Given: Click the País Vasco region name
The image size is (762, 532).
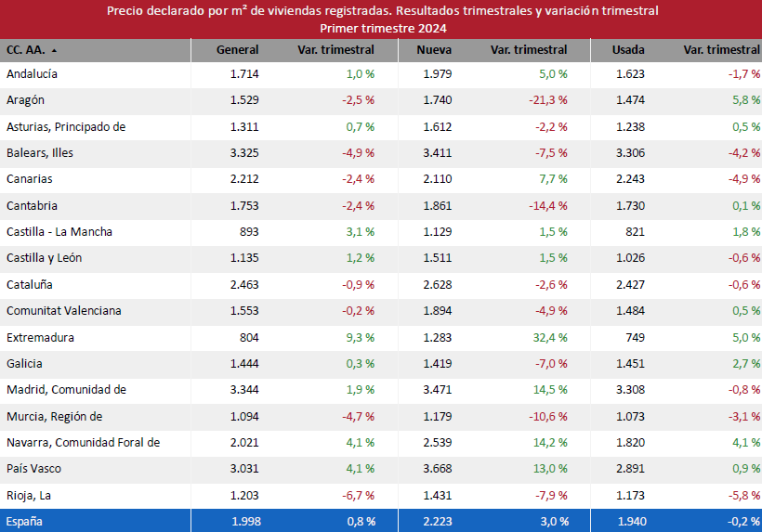Looking at the screenshot, I should tap(33, 469).
